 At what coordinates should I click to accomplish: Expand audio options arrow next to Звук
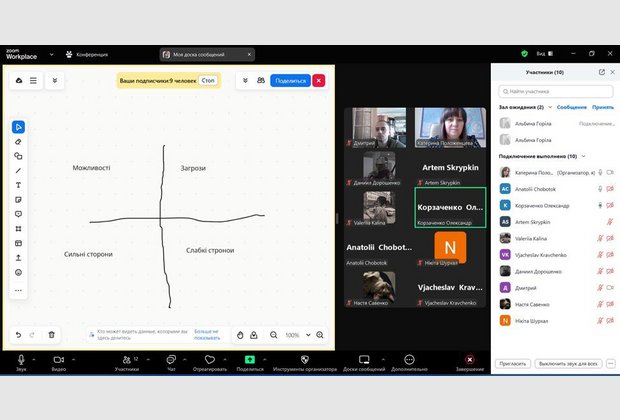(34, 359)
